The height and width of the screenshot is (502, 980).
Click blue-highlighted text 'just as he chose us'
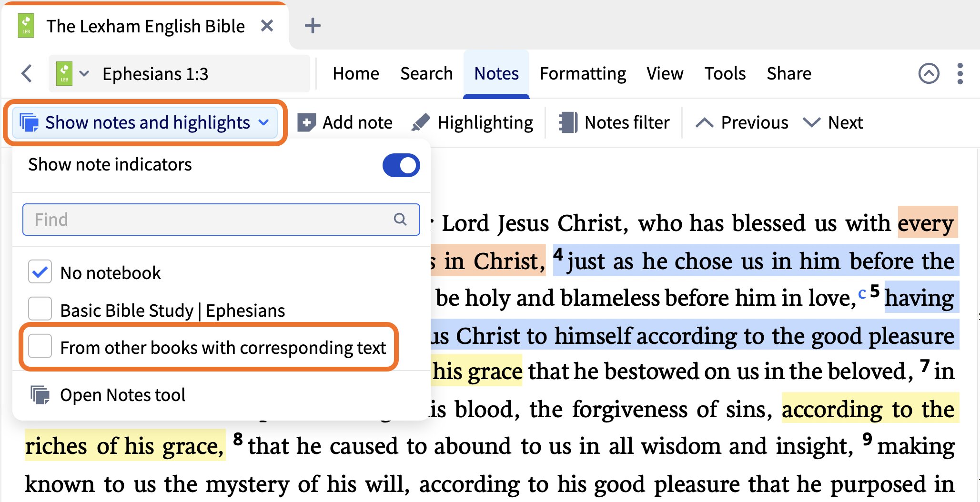(665, 261)
